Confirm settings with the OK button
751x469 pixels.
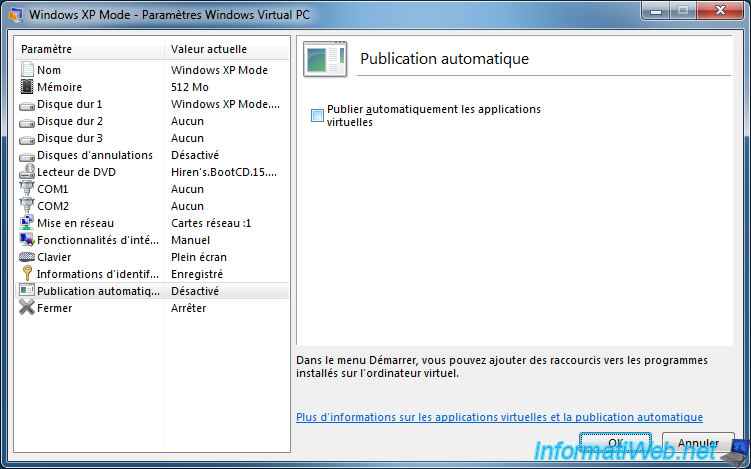[615, 443]
